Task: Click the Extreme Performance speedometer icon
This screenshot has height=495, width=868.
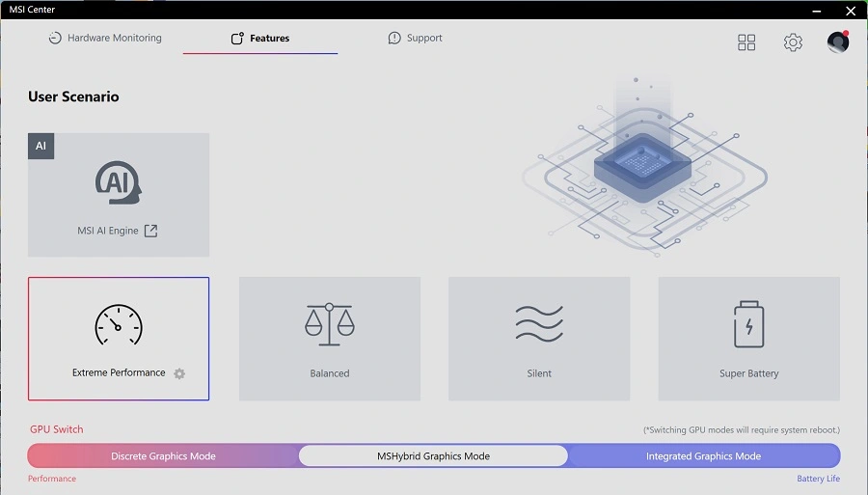Action: point(118,326)
